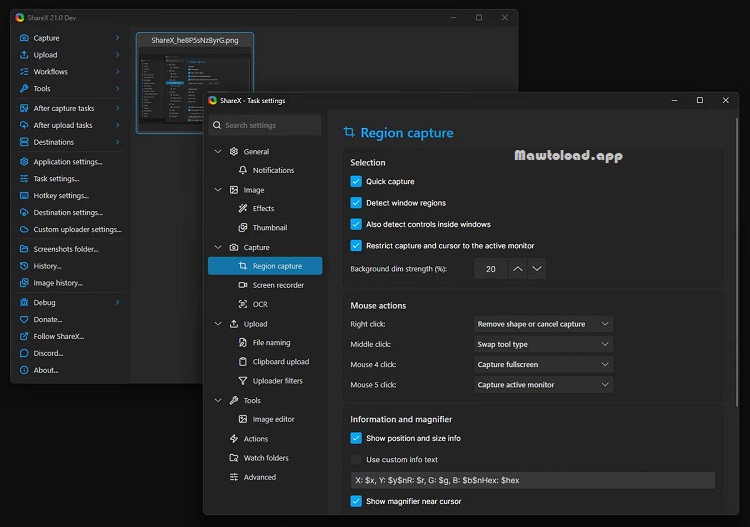
Task: Expand the Debug submenu arrow in main window
Action: [117, 302]
